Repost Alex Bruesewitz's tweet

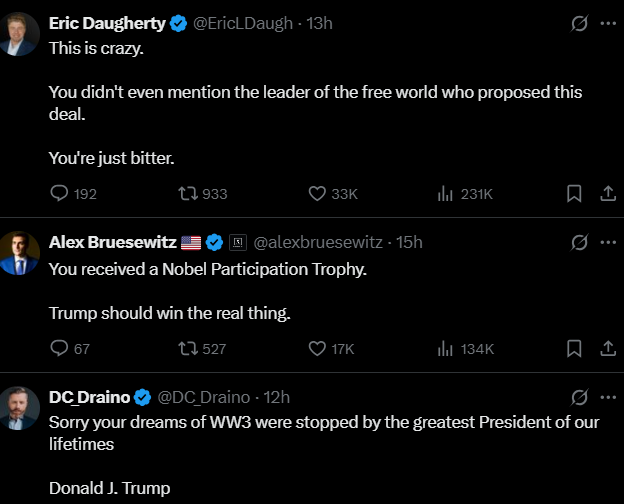point(186,349)
